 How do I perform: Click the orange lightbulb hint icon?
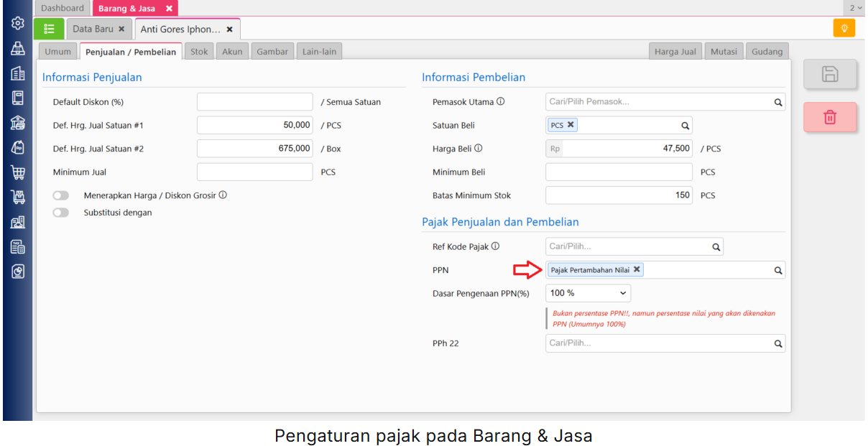(844, 28)
